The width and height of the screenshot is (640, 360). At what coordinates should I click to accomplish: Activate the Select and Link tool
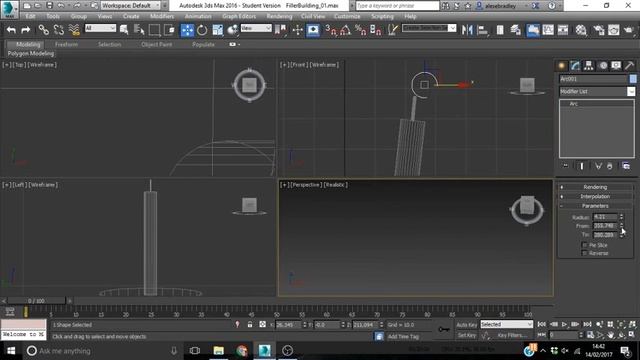pos(44,30)
